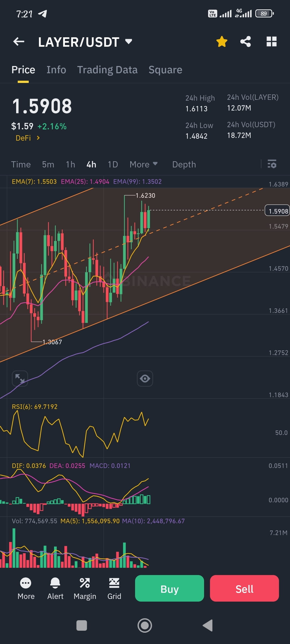Tap the red Sell button
The height and width of the screenshot is (644, 290).
click(244, 588)
